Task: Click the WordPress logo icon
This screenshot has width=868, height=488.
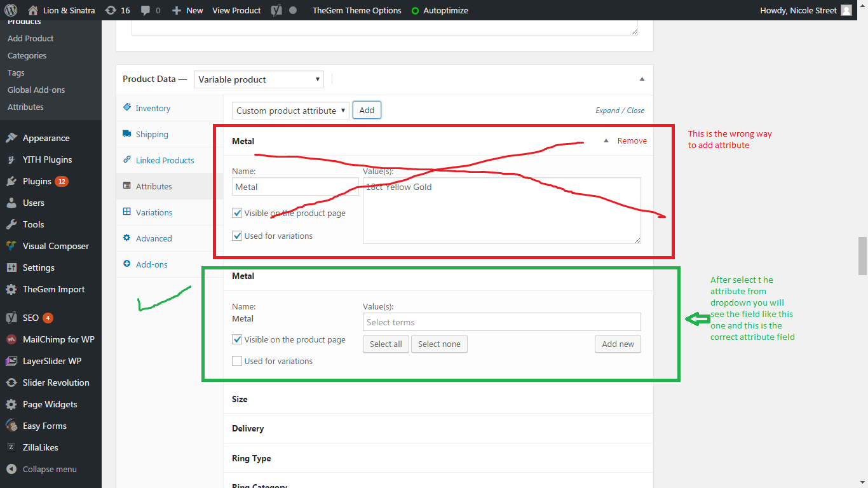Action: (11, 10)
